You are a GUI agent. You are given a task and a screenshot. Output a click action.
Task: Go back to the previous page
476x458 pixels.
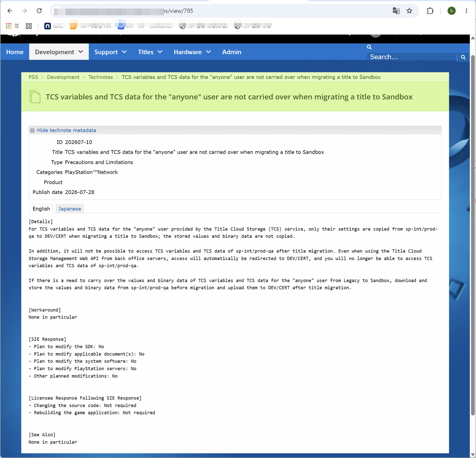[x=10, y=11]
